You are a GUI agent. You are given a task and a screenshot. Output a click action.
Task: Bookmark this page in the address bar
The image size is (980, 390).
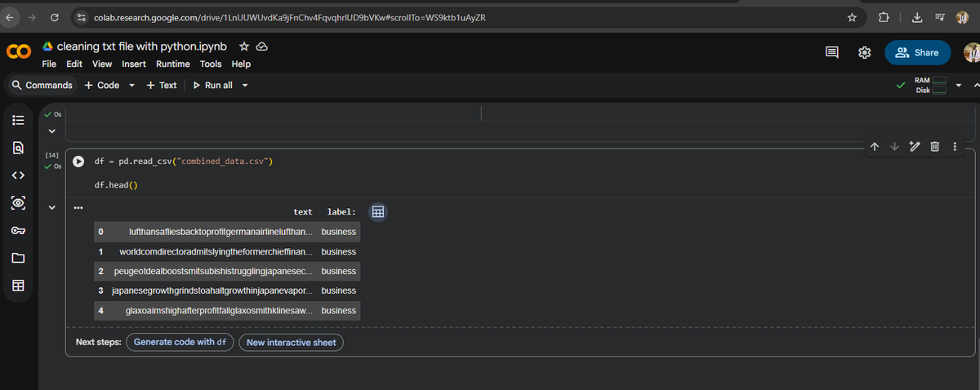pyautogui.click(x=852, y=17)
